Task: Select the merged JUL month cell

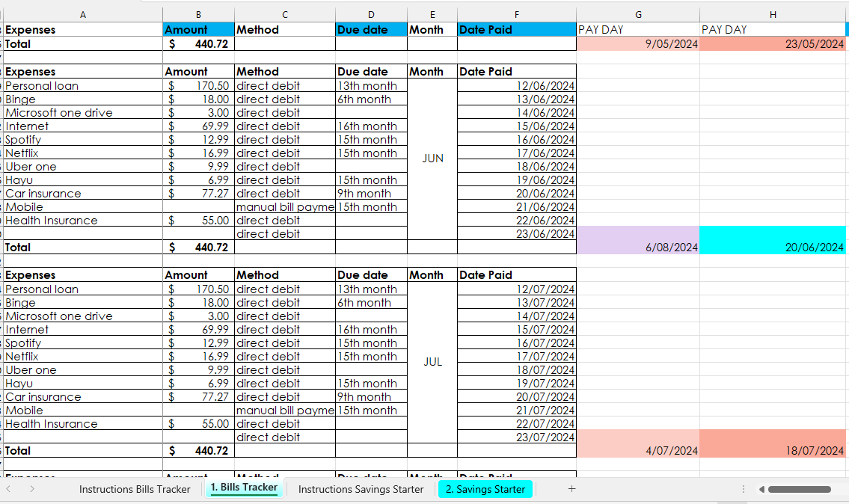Action: pyautogui.click(x=432, y=362)
